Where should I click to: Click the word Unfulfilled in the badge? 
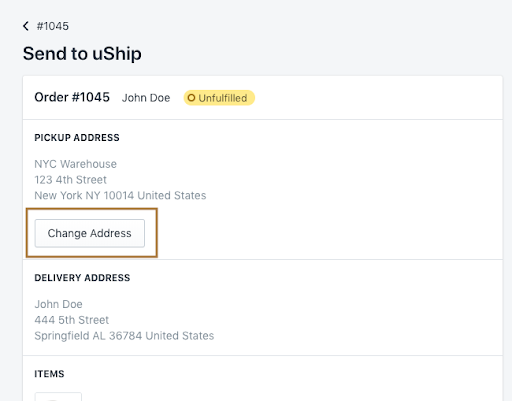(223, 98)
